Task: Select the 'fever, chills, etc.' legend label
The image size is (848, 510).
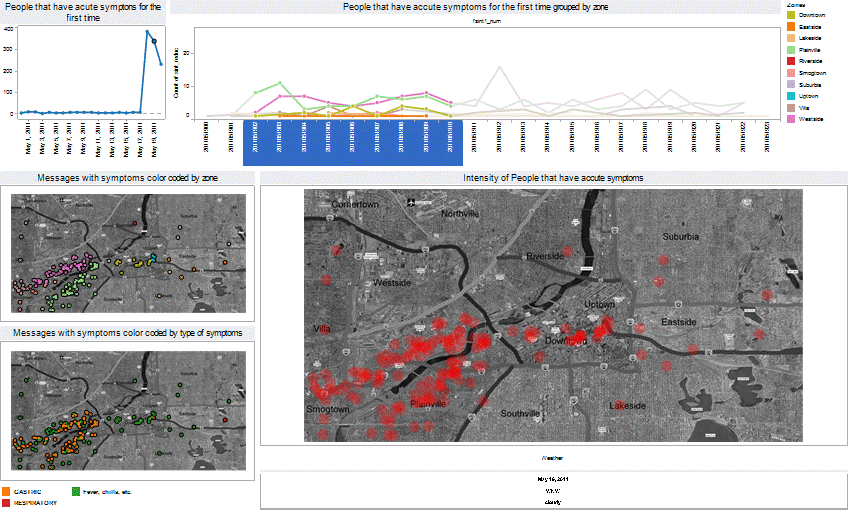Action: 107,492
